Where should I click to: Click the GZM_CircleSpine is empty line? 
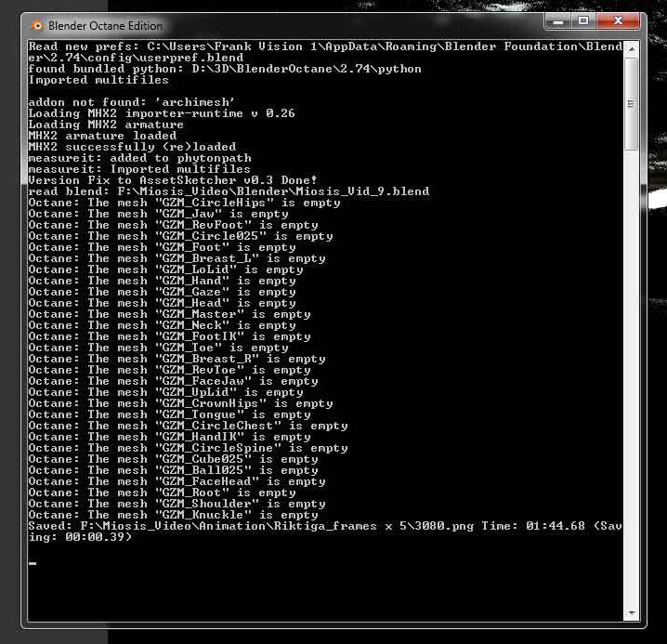point(188,448)
